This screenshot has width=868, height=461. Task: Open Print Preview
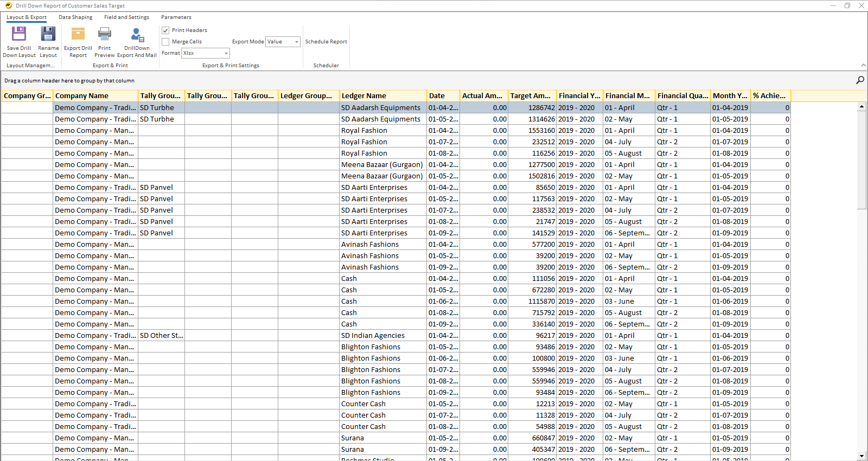pyautogui.click(x=105, y=34)
